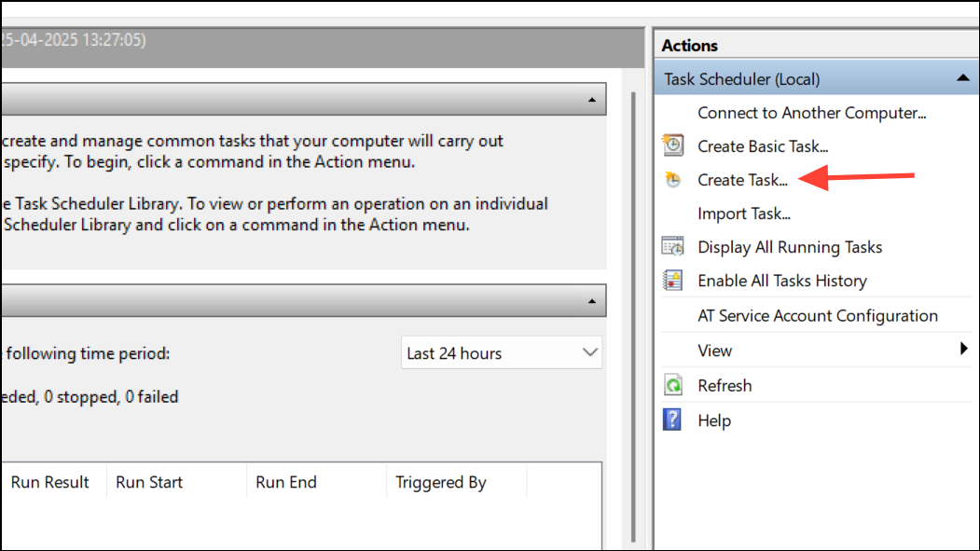Collapse the Task Scheduler (Local) actions group
Screen dimensions: 980x551
pos(961,78)
